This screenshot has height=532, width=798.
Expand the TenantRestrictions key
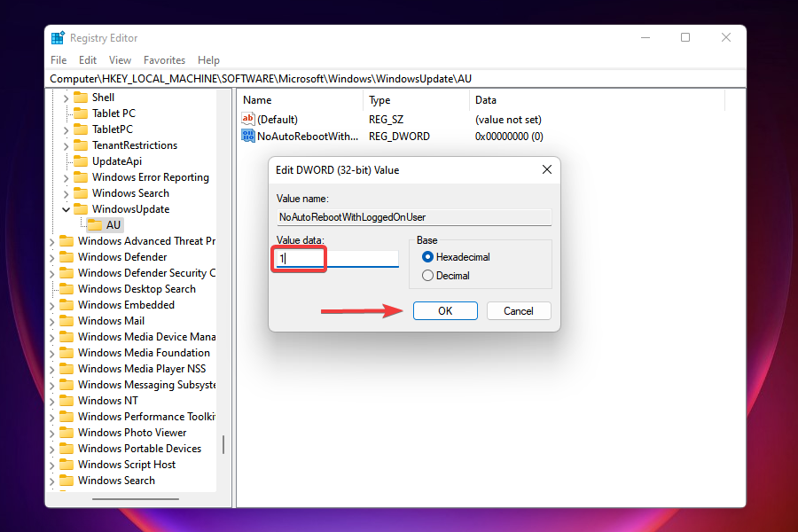[66, 145]
